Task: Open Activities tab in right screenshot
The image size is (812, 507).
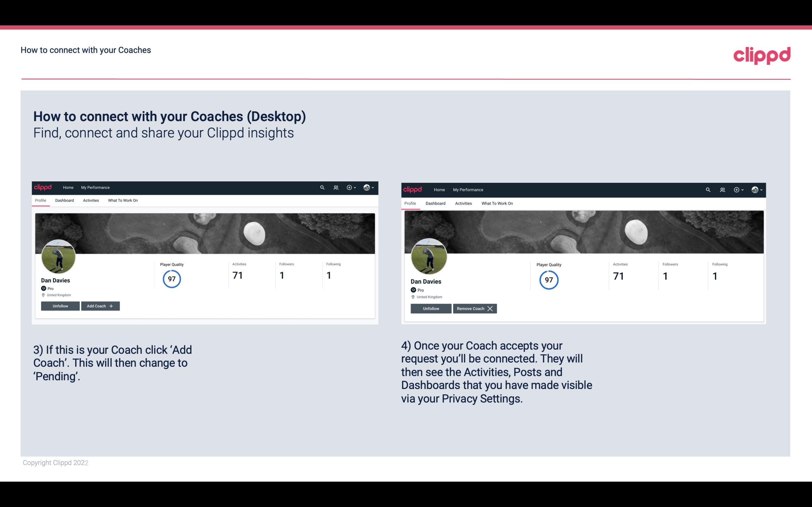Action: [x=462, y=203]
